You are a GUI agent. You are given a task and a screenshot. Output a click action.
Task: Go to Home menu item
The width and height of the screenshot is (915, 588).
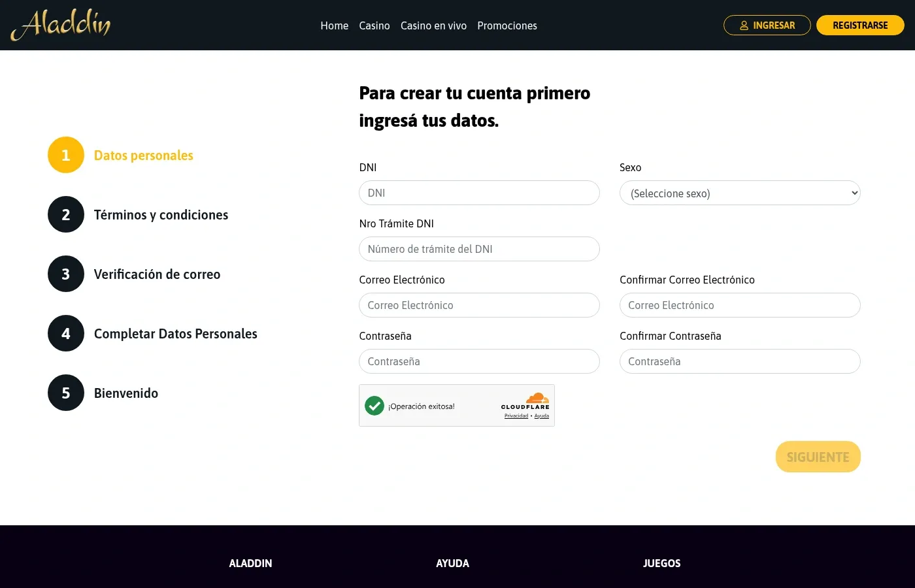[x=335, y=25]
